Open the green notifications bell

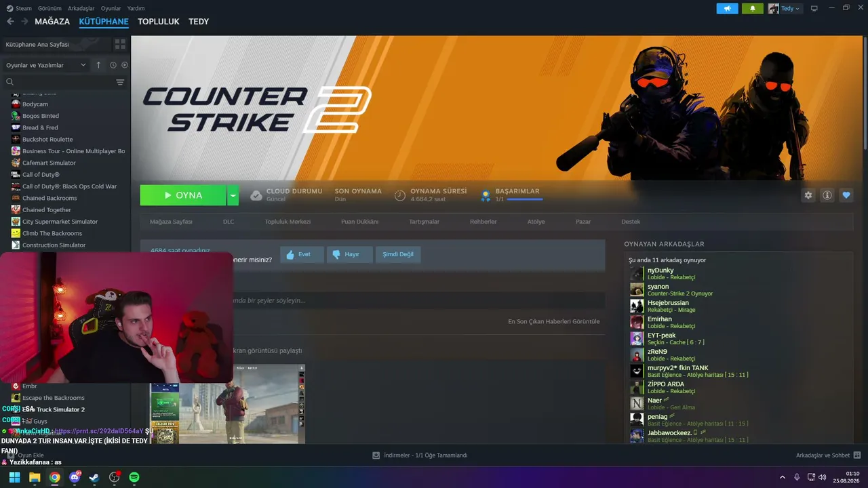(x=752, y=8)
